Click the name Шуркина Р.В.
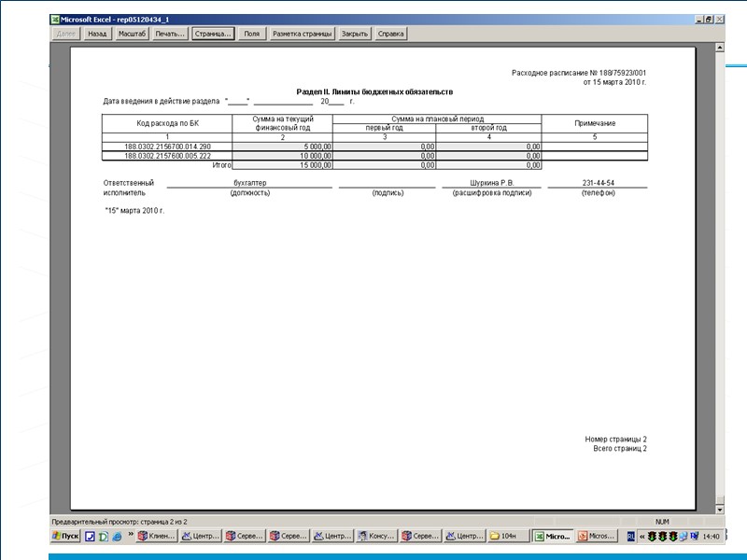Screen dimensions: 747x560 point(492,183)
